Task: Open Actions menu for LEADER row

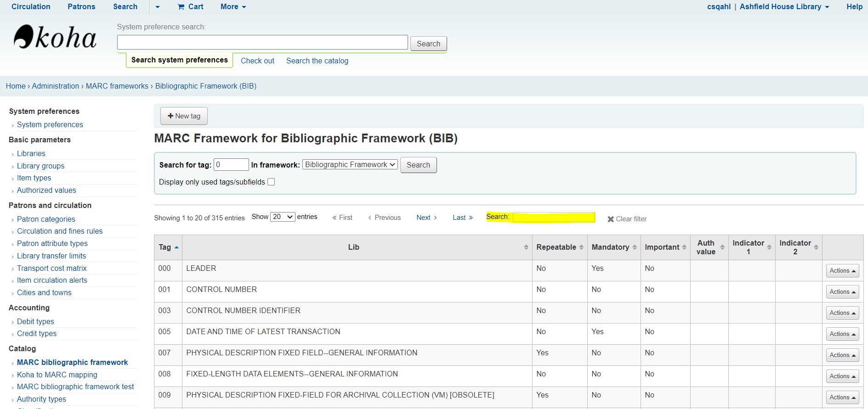Action: [x=842, y=271]
